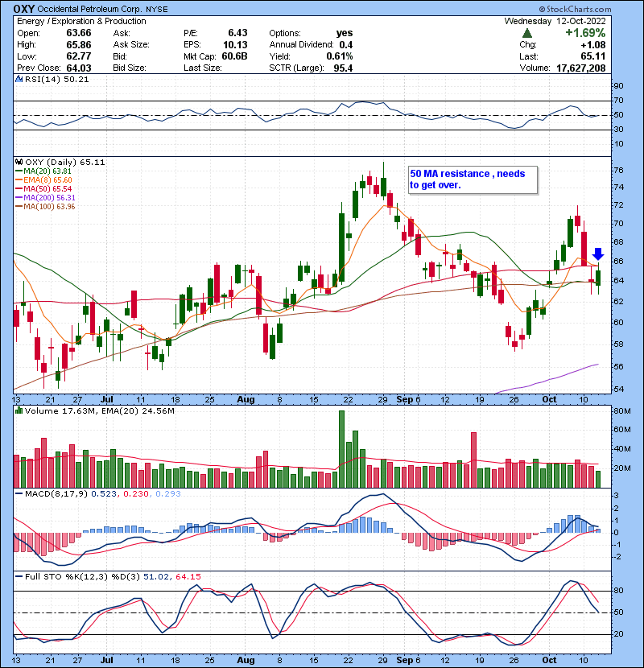Click the MACD signal value 0.230
The height and width of the screenshot is (668, 644).
[136, 494]
